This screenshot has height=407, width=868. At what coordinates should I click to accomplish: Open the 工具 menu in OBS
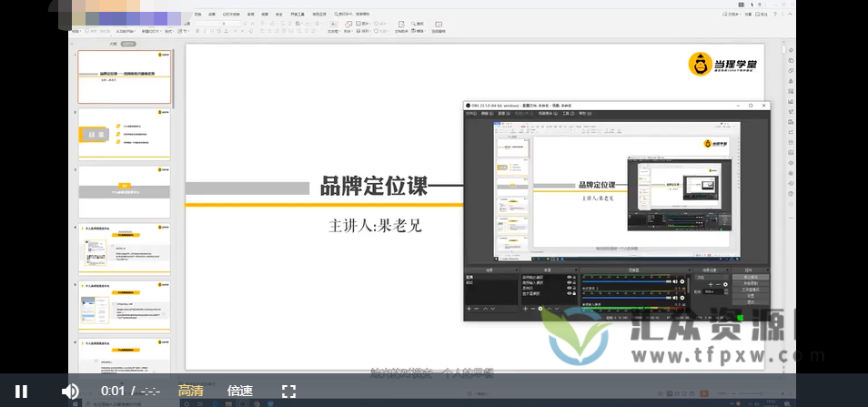click(566, 115)
